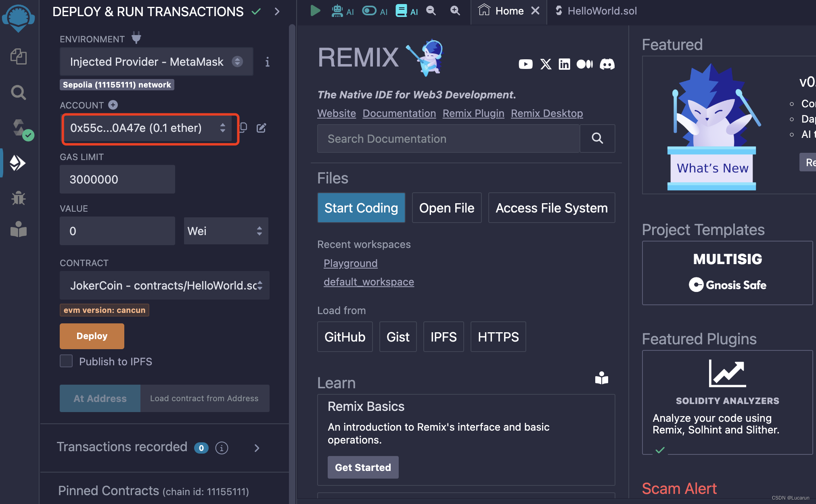This screenshot has height=504, width=816.
Task: Switch to the HelloWorld.sol tab
Action: click(596, 11)
